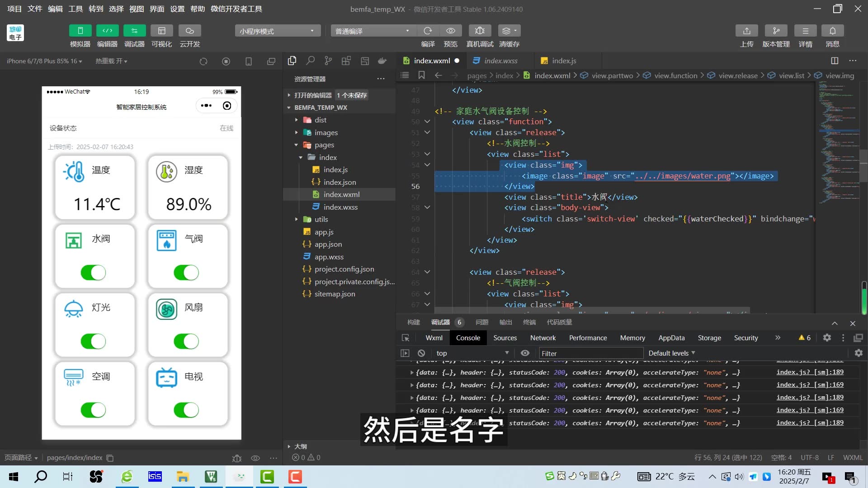Disable the 灯光 toggle

[94, 341]
